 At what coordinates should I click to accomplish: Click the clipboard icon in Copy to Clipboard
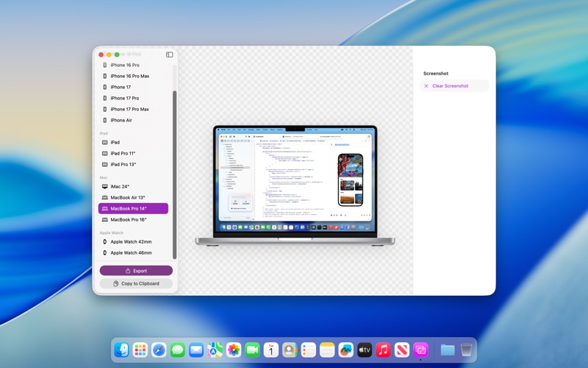click(116, 283)
